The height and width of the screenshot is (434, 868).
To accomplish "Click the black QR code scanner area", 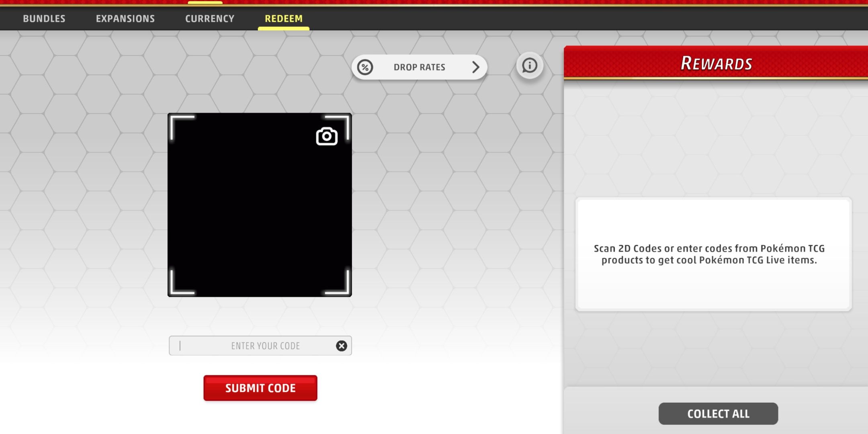I will 260,205.
